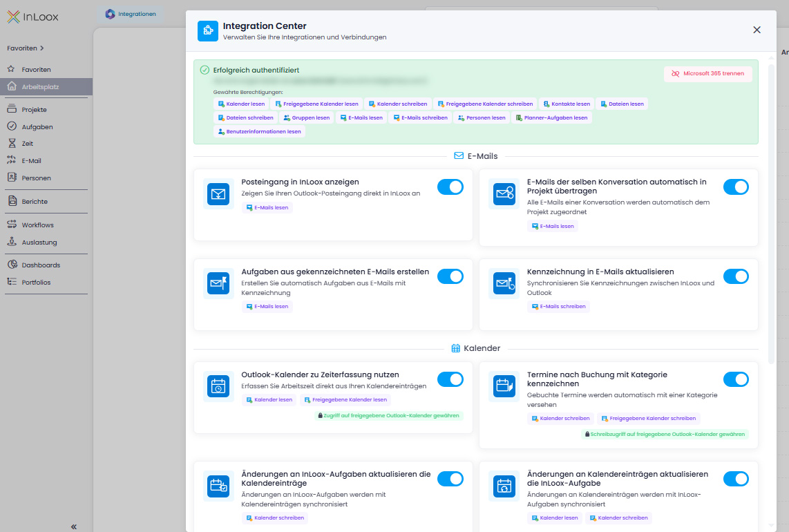Click Zugriff auf freigegebene Outlook-Kalender gewähren
This screenshot has width=789, height=532.
[x=388, y=416]
